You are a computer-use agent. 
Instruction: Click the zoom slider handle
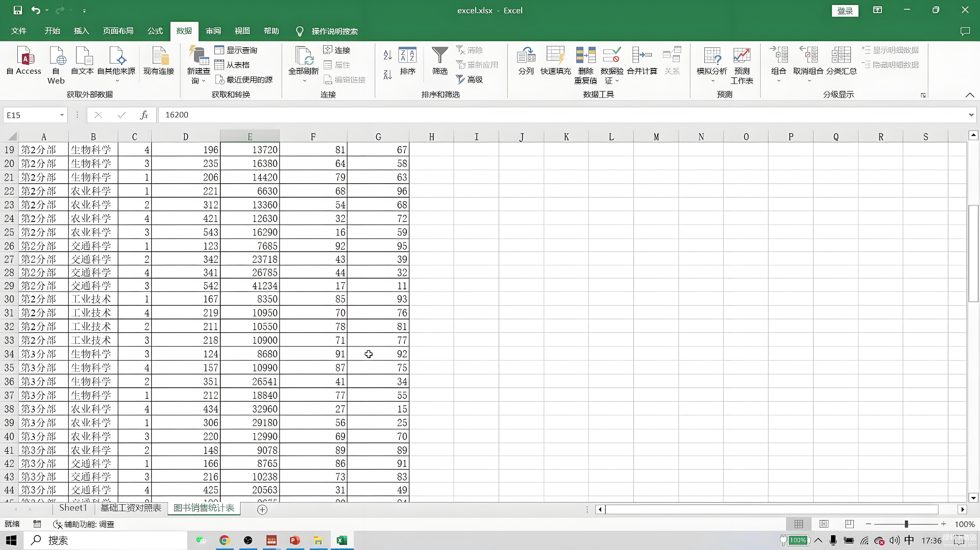(907, 524)
